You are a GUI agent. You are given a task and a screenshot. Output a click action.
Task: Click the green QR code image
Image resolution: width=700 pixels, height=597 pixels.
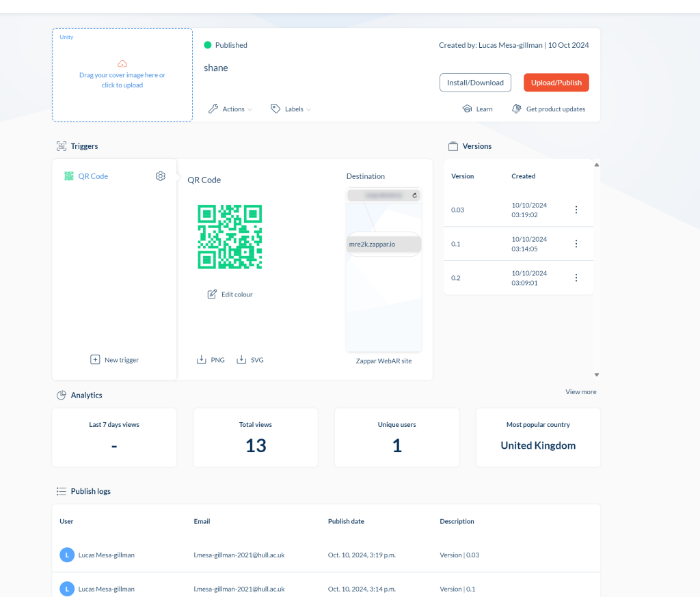click(230, 236)
